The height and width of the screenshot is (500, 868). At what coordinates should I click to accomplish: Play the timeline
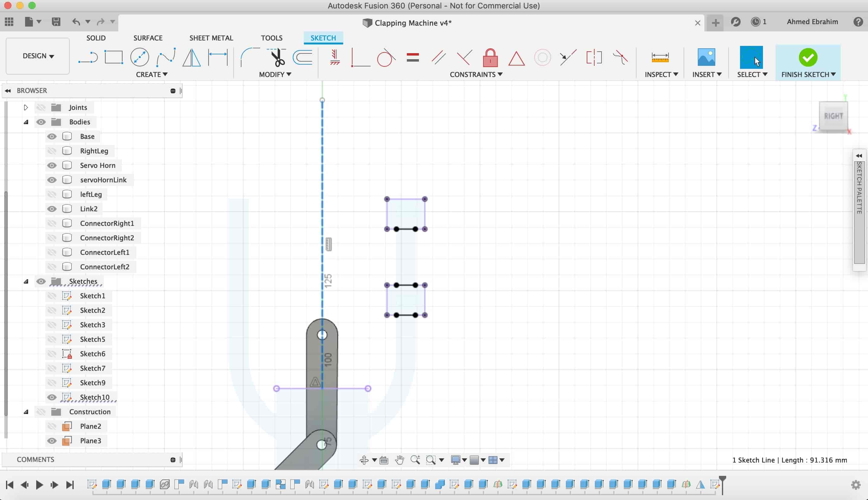[39, 485]
